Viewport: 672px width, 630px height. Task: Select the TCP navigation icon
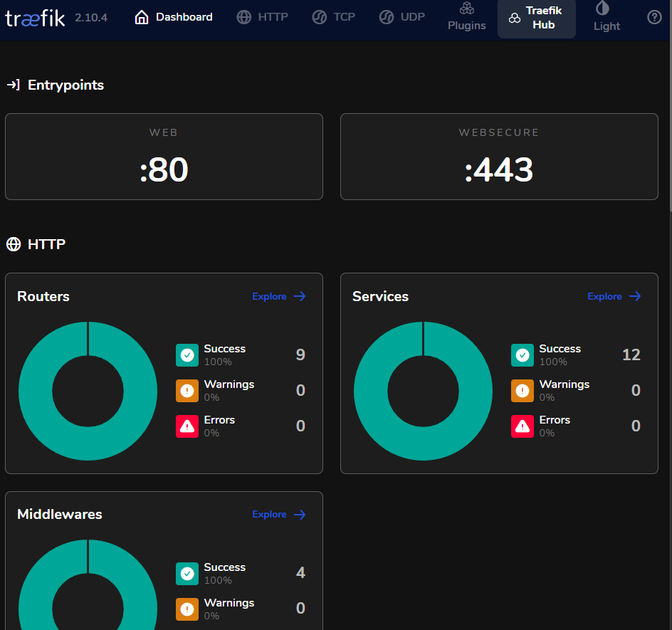pyautogui.click(x=319, y=16)
